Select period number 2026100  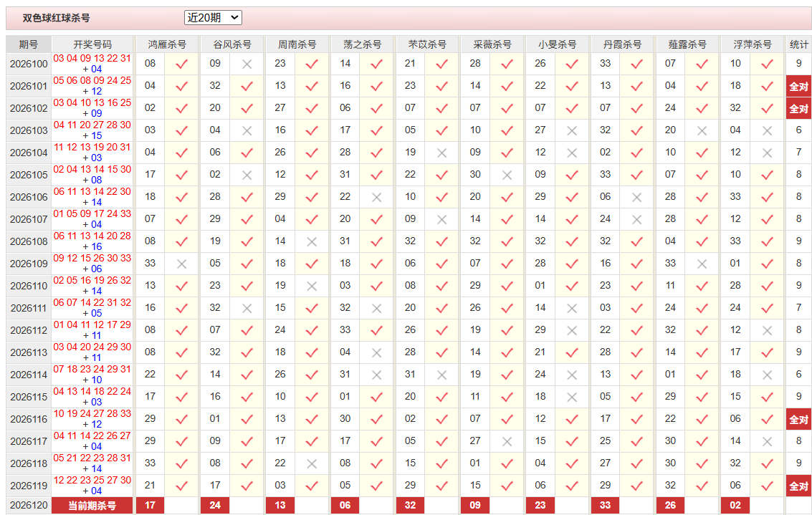click(x=29, y=64)
